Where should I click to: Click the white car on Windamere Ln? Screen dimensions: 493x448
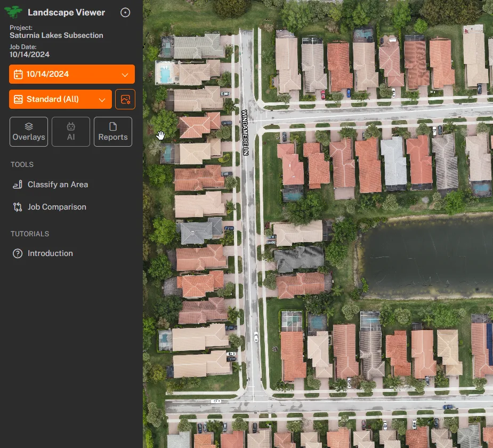click(256, 337)
